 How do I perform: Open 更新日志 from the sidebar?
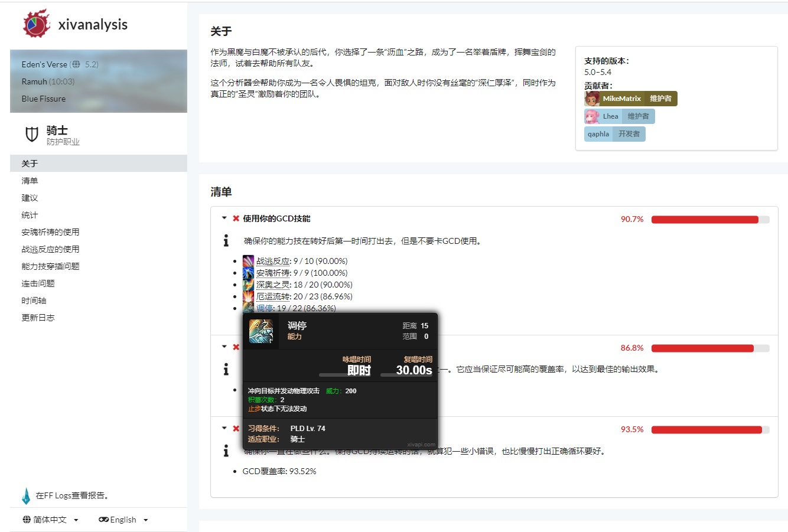38,318
